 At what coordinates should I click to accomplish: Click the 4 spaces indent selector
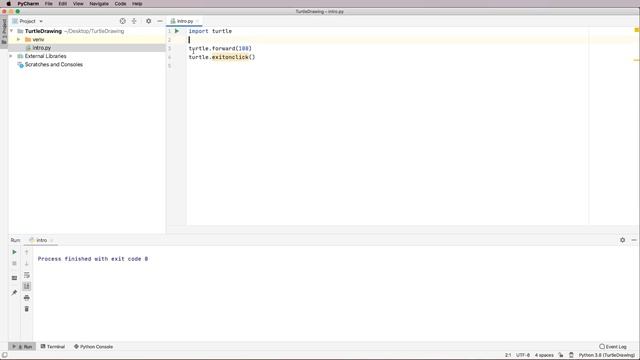[x=544, y=355]
